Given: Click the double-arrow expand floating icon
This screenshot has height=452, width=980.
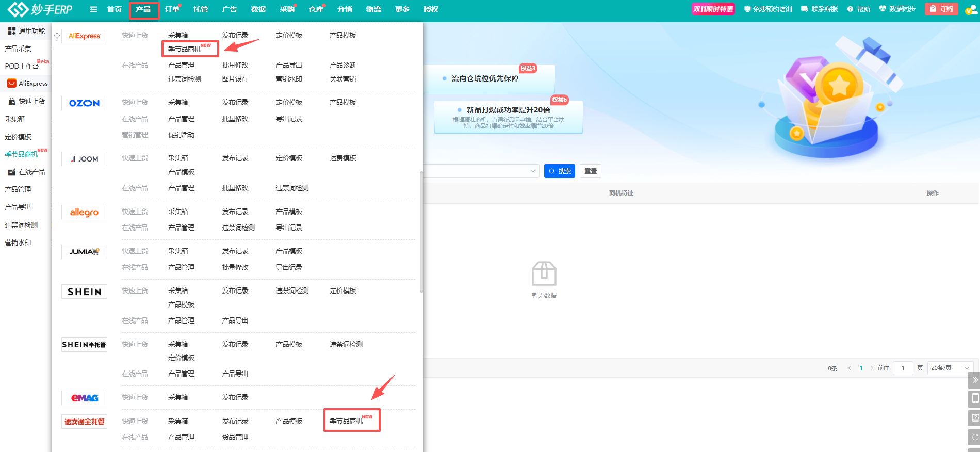Looking at the screenshot, I should (x=974, y=380).
